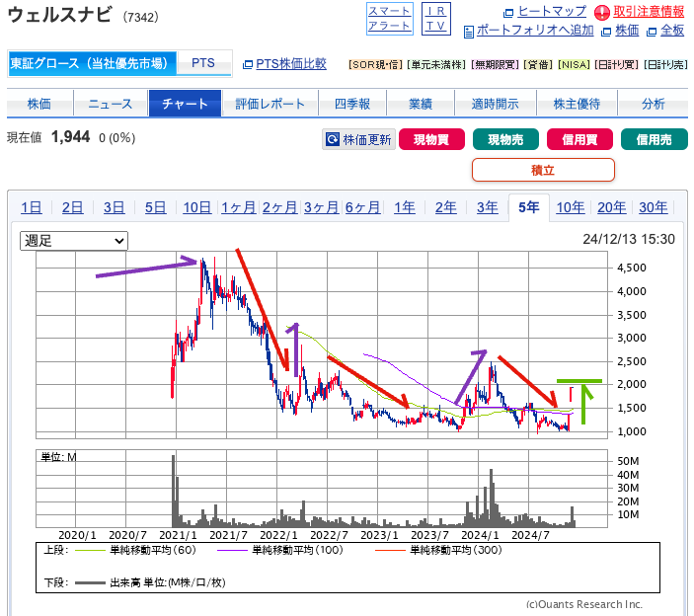Switch to the PTS market tab
This screenshot has height=616, width=694.
[x=203, y=63]
